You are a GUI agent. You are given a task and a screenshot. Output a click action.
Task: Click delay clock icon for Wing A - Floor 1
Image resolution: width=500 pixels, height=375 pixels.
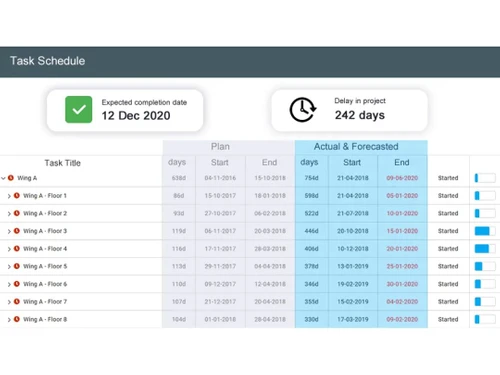point(17,196)
